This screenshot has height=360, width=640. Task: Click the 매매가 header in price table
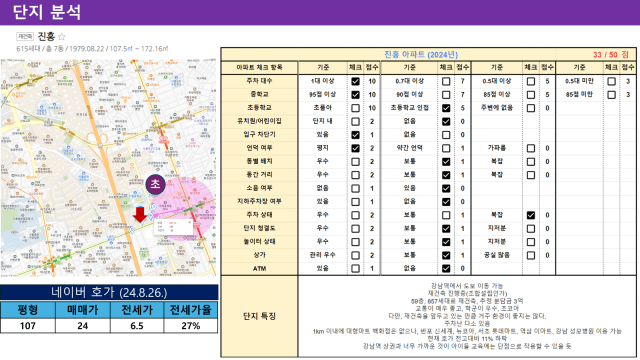[82, 310]
